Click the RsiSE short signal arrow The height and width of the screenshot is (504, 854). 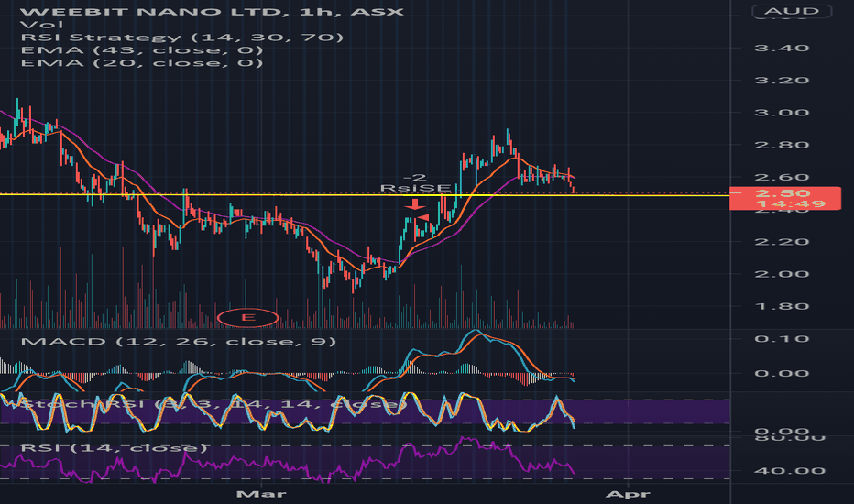pyautogui.click(x=415, y=204)
